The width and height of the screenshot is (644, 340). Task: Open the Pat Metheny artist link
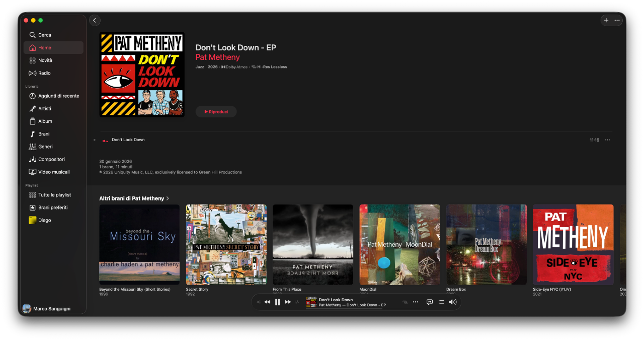[217, 57]
